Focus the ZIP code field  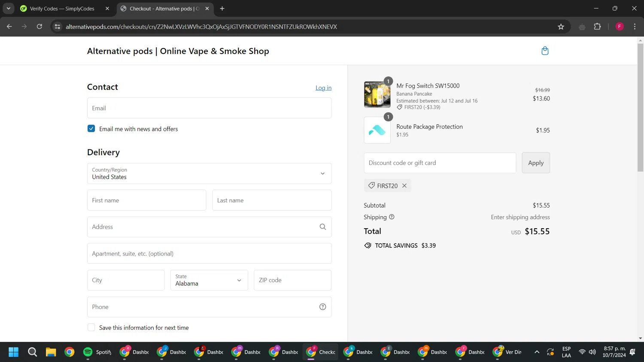click(x=292, y=280)
